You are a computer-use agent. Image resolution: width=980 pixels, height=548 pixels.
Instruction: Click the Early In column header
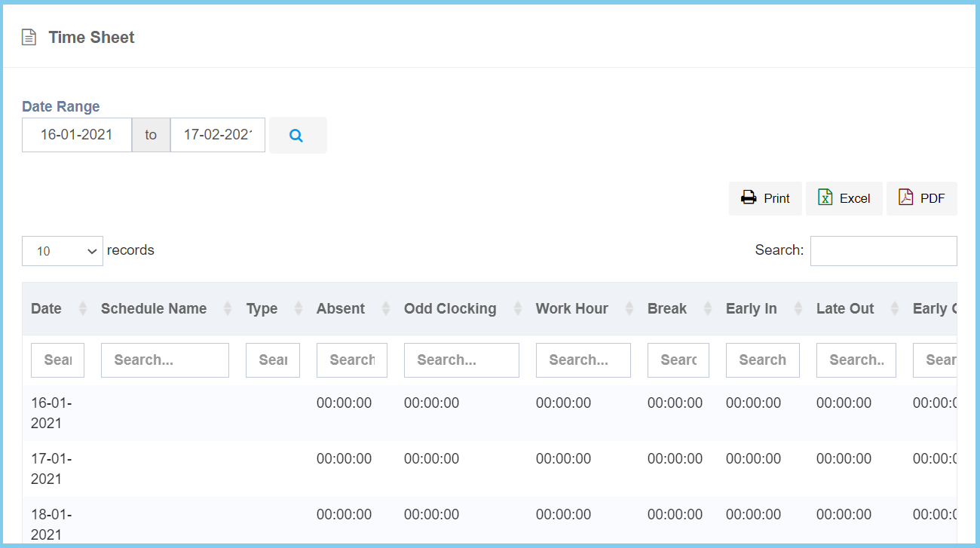752,309
